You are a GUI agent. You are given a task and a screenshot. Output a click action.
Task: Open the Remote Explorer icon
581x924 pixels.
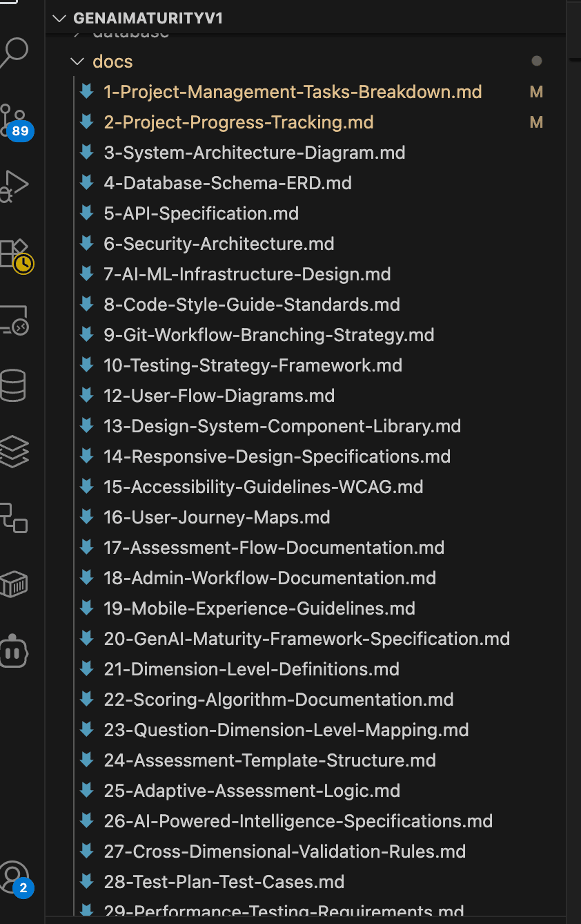click(14, 320)
